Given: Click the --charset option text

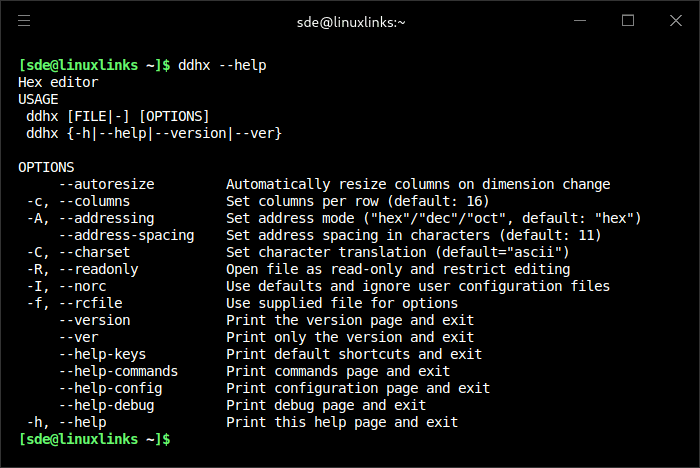Looking at the screenshot, I should [x=96, y=252].
